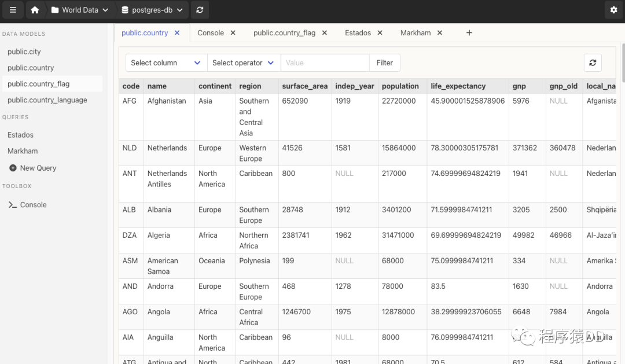Close the Estados tab

(380, 32)
